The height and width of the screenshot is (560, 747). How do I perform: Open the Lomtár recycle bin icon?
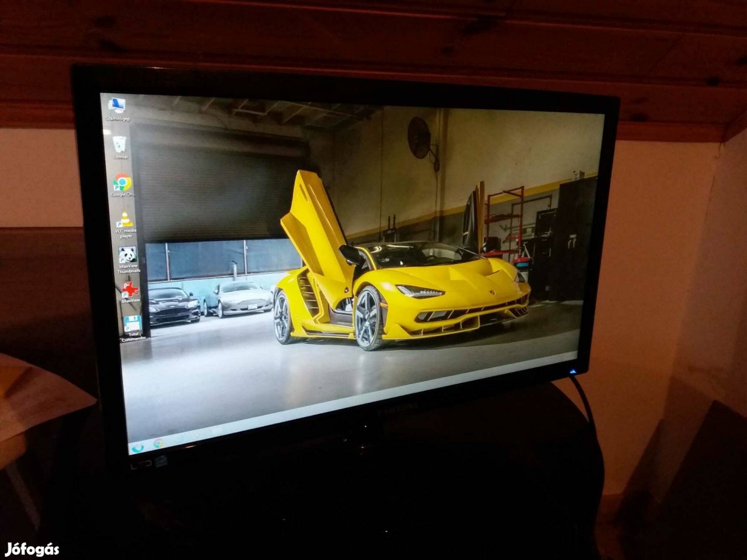click(x=120, y=147)
